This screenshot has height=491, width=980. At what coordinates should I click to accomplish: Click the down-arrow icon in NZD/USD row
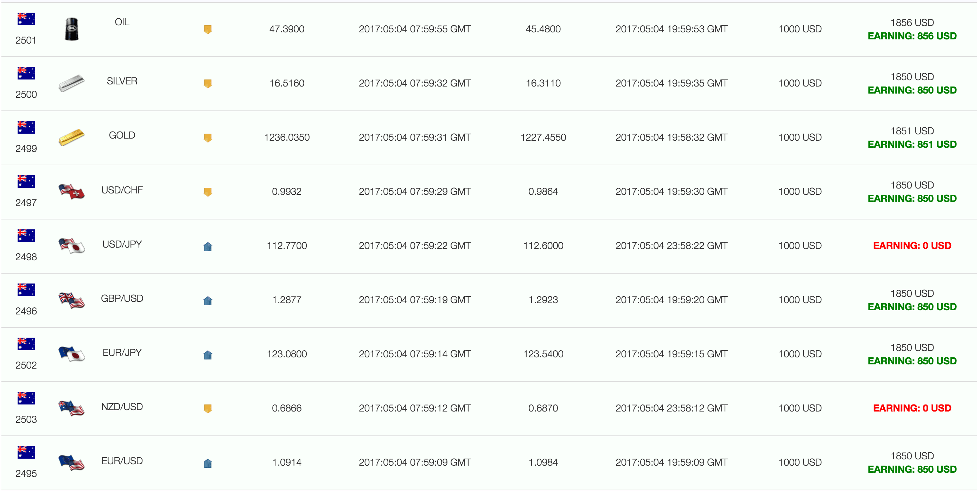coord(208,408)
